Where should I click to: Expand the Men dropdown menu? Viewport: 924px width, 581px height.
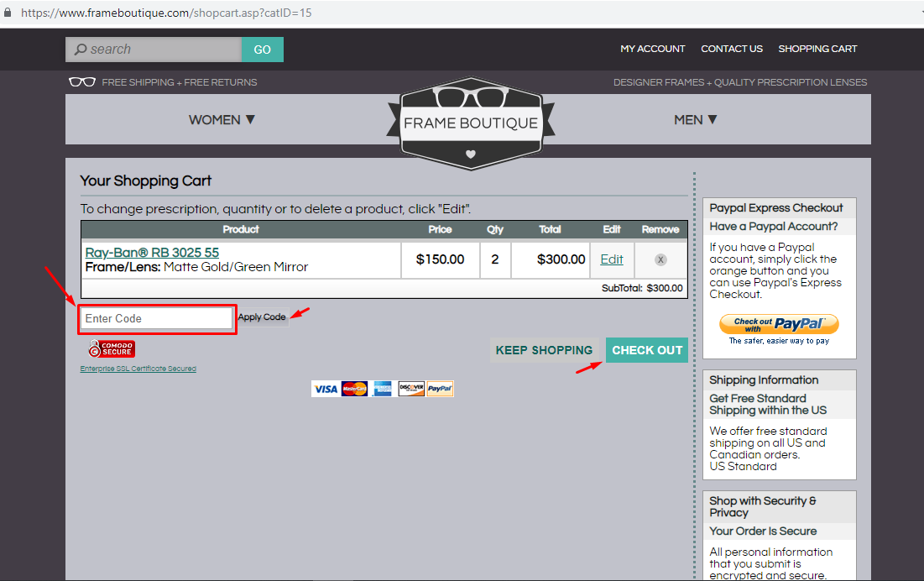click(696, 120)
